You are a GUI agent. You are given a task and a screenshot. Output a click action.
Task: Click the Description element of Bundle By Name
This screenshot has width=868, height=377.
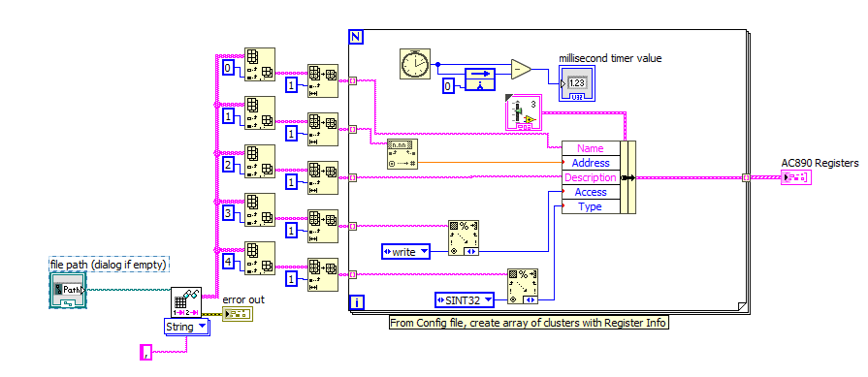point(591,177)
